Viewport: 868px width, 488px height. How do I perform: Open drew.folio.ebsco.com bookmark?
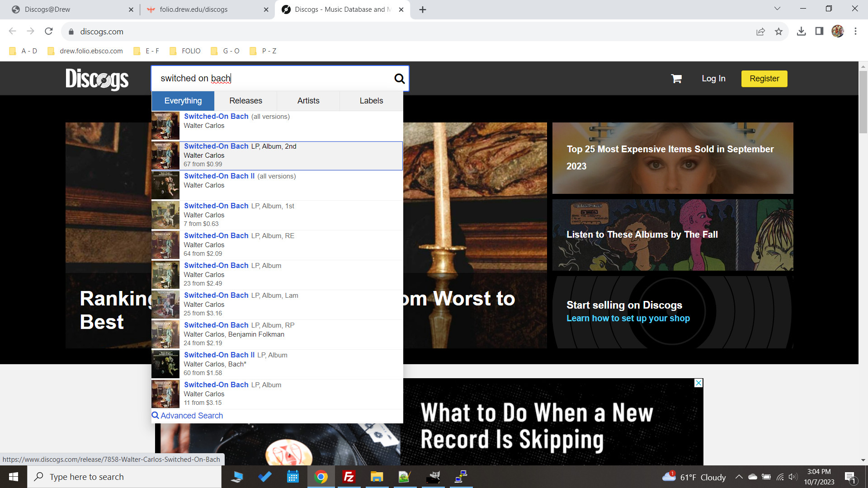click(x=85, y=51)
